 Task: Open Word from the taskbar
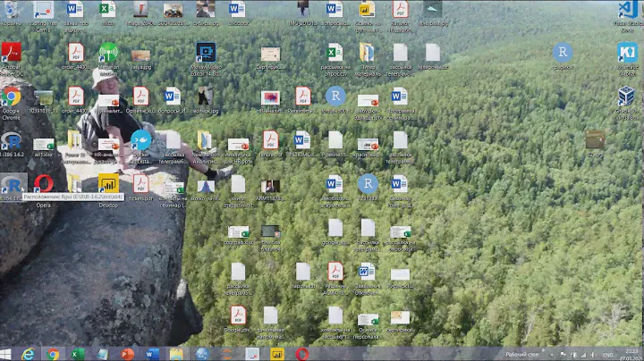coord(152,354)
